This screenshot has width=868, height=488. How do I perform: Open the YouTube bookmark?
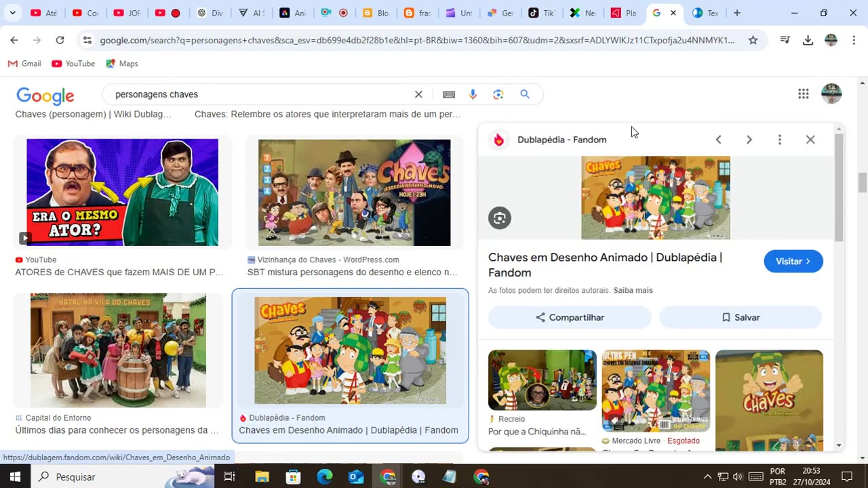tap(73, 64)
